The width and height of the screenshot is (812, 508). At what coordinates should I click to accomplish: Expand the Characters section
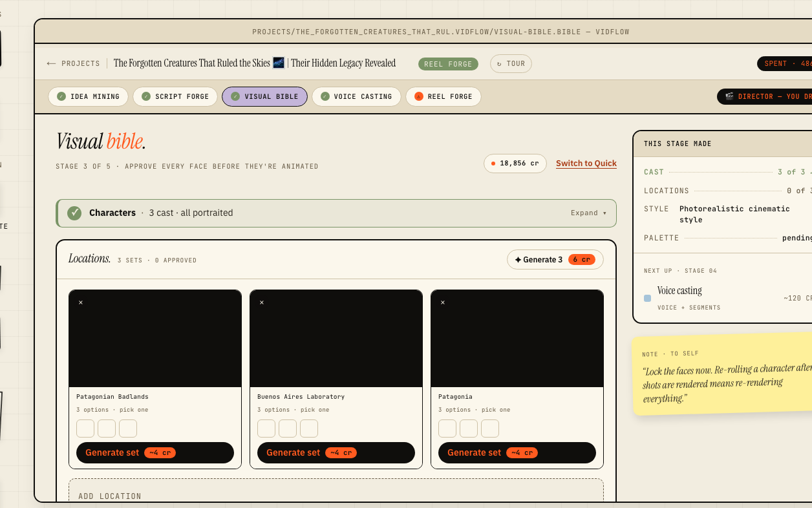(x=588, y=213)
